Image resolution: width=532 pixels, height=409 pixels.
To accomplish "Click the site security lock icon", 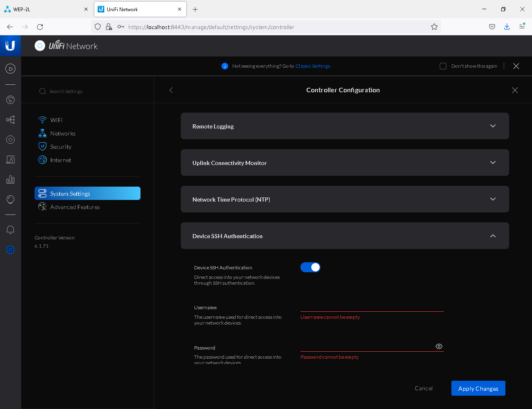I will pyautogui.click(x=109, y=27).
